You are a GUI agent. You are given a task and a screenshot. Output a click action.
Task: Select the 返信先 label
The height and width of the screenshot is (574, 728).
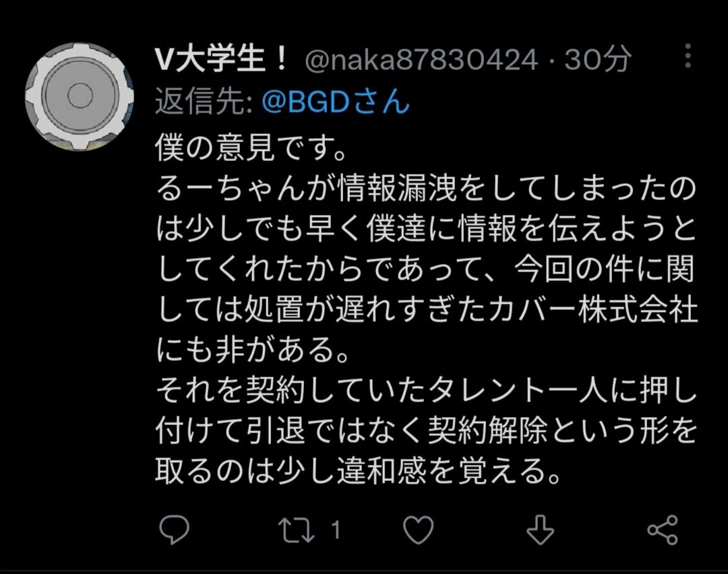pos(204,101)
